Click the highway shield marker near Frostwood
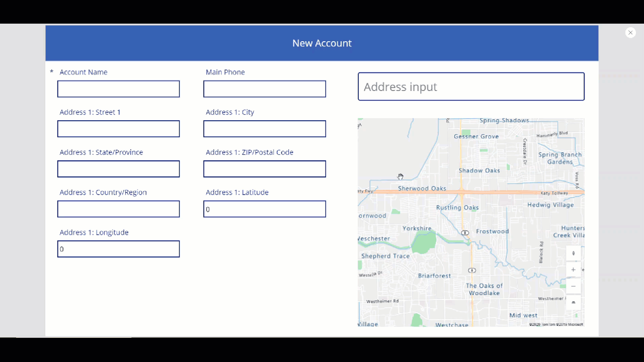Image resolution: width=644 pixels, height=362 pixels. (464, 232)
